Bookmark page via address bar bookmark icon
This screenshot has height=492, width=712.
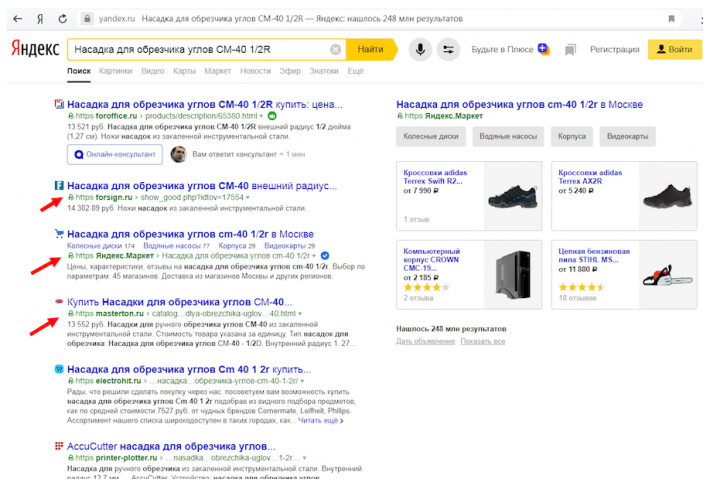pyautogui.click(x=671, y=19)
